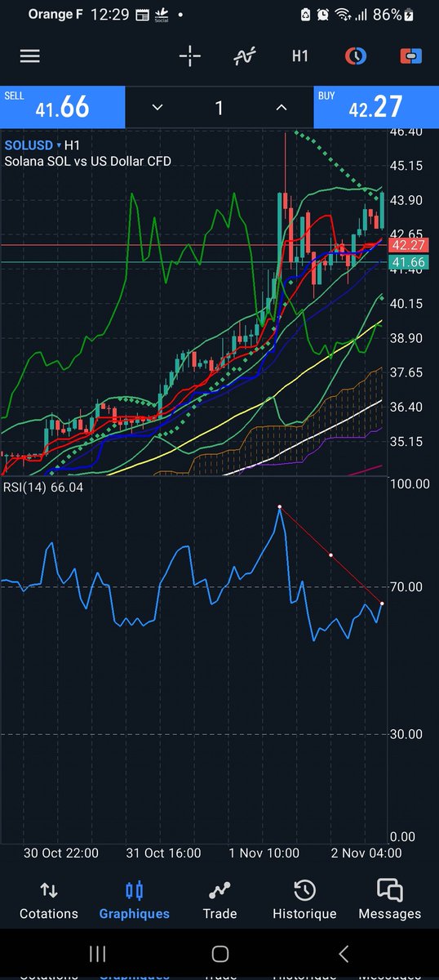Viewport: 439px width, 980px height.
Task: Tap the Android back button
Action: coord(344,953)
